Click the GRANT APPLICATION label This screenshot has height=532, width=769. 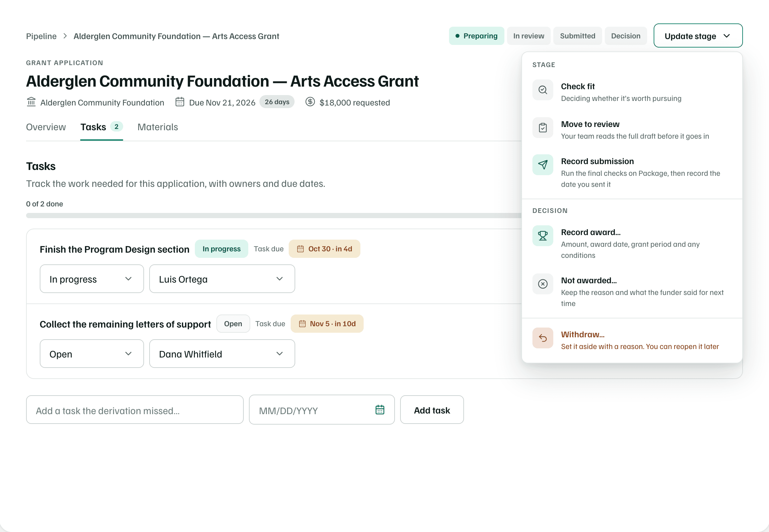65,63
